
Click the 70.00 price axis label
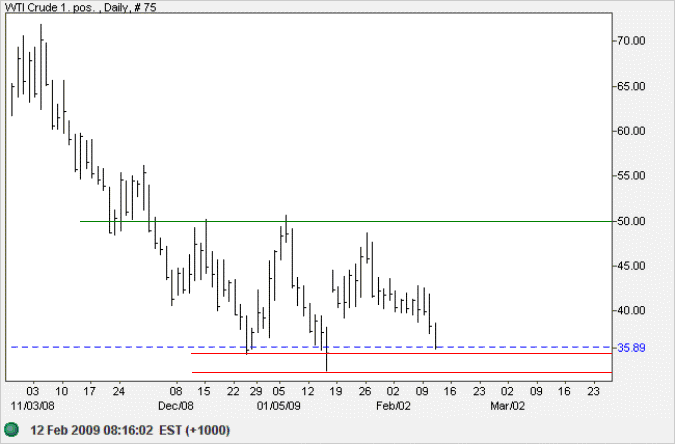tap(631, 41)
